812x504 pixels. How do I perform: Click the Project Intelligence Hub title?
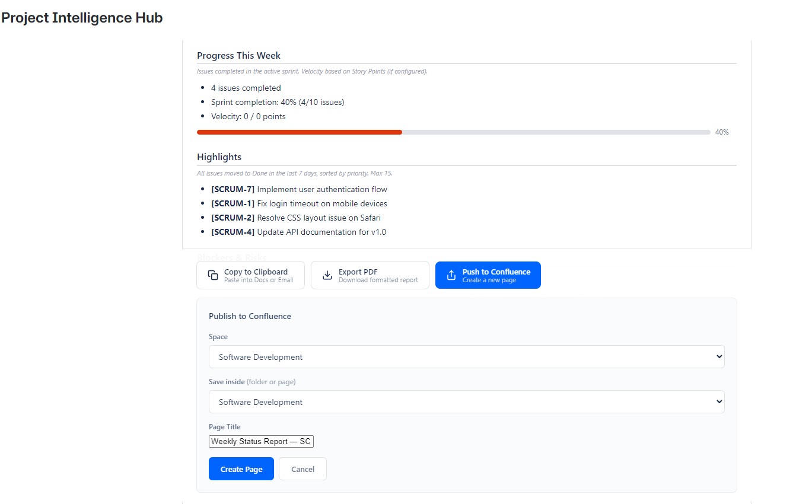pos(82,18)
